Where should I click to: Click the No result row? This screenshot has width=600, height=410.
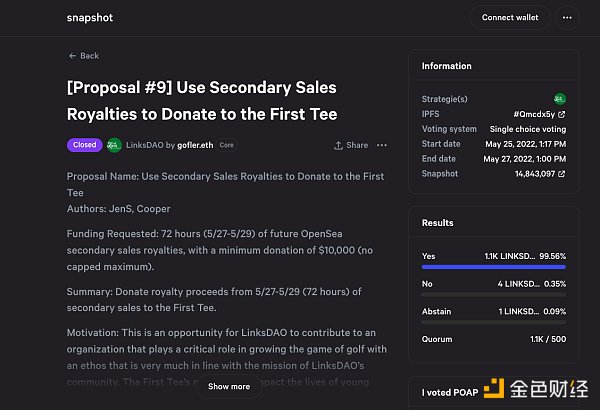(493, 284)
